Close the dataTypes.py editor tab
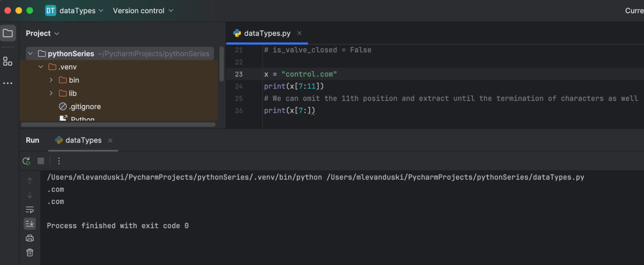644x265 pixels. coord(299,33)
